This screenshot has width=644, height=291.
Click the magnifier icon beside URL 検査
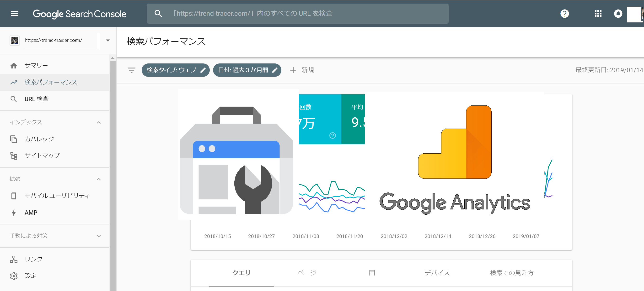14,99
